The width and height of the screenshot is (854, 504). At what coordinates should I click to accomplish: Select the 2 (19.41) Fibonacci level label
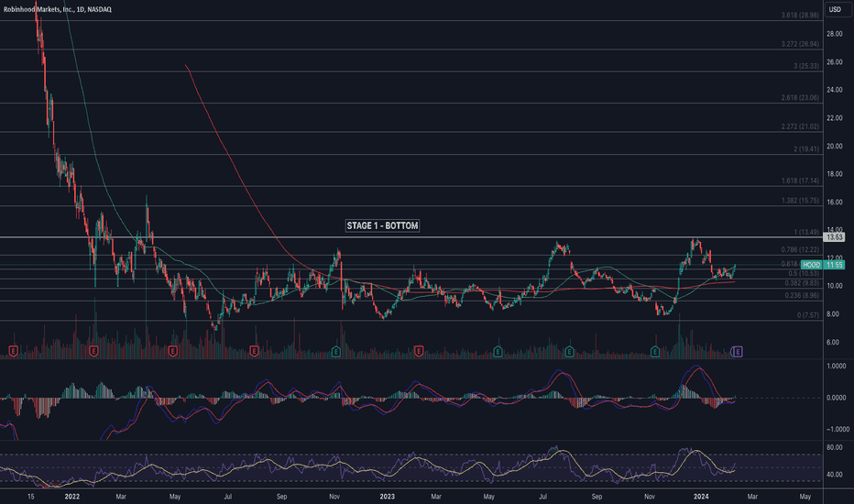tap(805, 148)
